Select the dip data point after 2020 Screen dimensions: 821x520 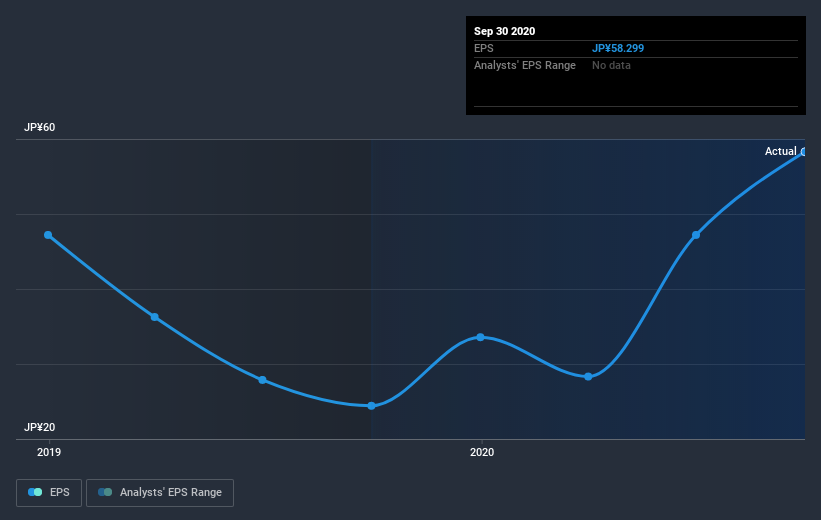[x=588, y=377]
